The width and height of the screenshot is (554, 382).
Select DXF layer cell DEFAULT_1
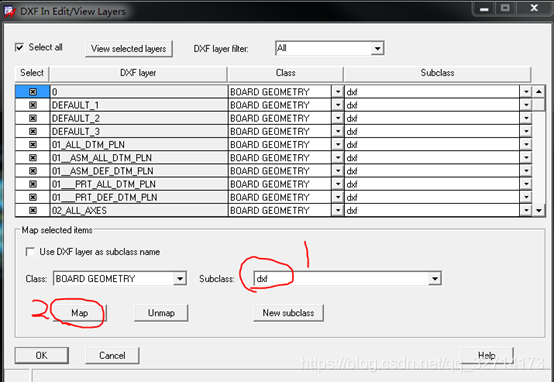[x=139, y=105]
